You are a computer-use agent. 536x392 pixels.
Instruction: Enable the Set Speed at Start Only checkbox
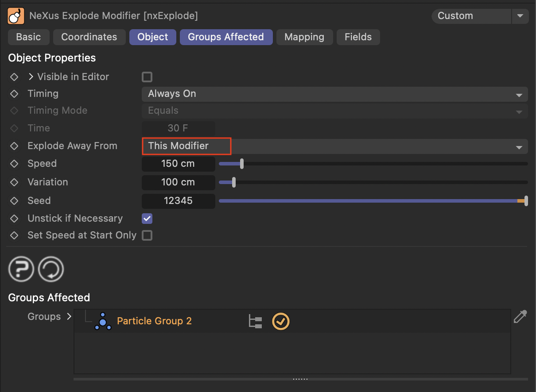(x=147, y=235)
